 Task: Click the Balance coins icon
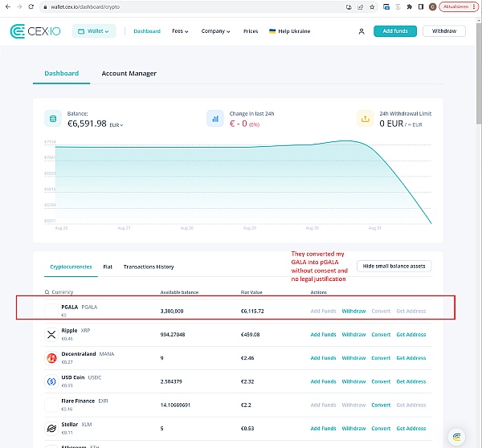(53, 119)
